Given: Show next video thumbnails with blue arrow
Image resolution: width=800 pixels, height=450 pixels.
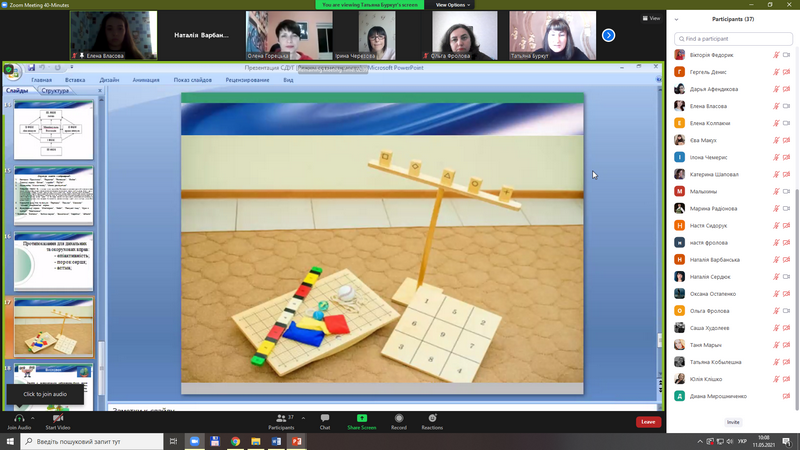Looking at the screenshot, I should (608, 35).
